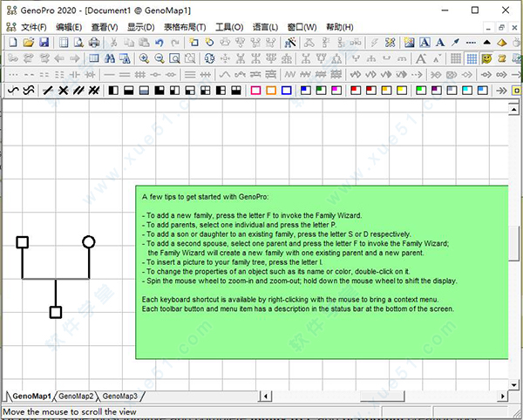Open the 查看(V) menu
Viewport: 523px width, 420px height.
pyautogui.click(x=105, y=27)
